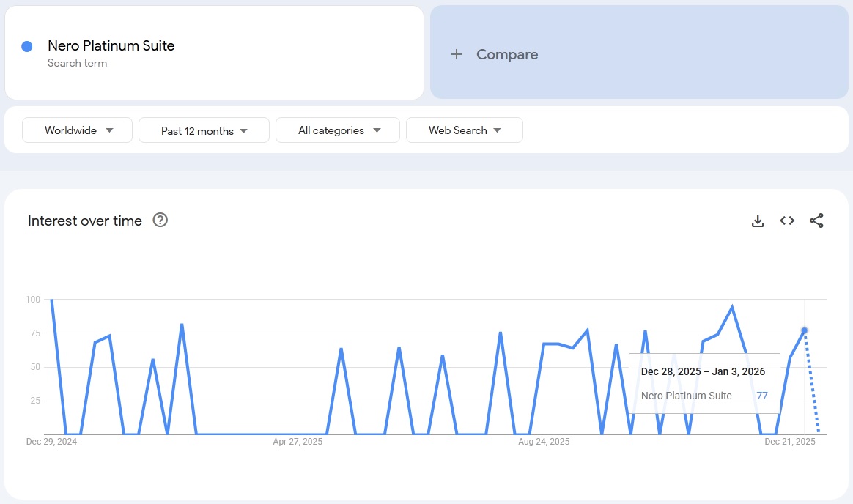Open the Web Search type dropdown
The image size is (853, 504).
(464, 130)
